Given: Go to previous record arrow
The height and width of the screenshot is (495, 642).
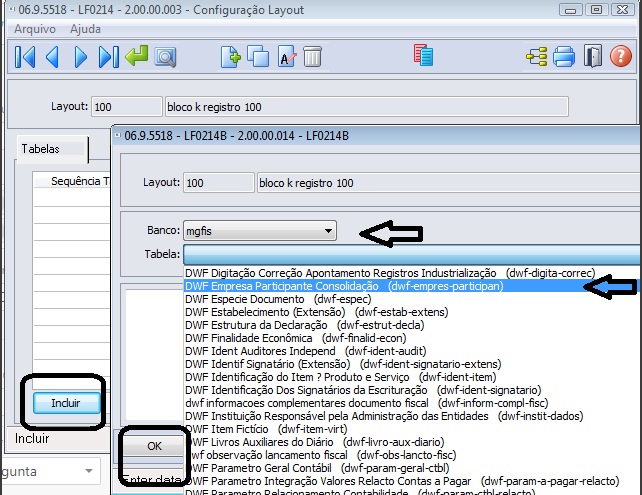Looking at the screenshot, I should tap(52, 57).
